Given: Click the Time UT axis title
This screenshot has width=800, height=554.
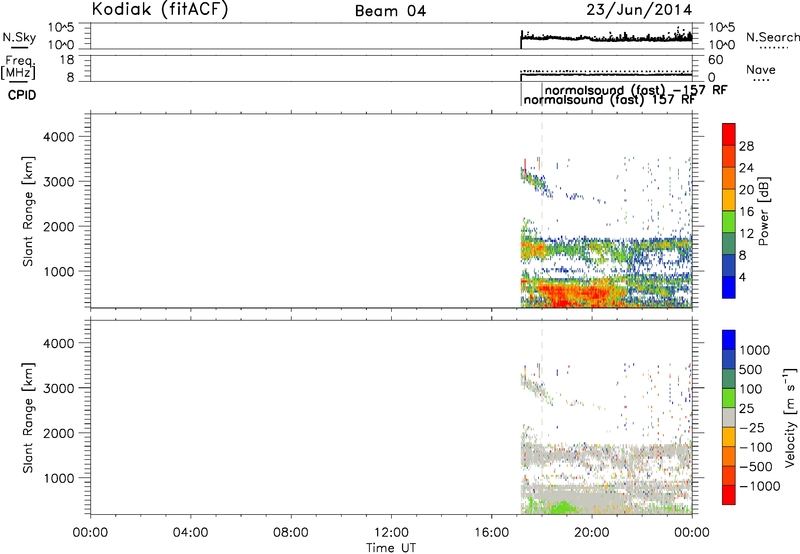Looking at the screenshot, I should click(x=391, y=548).
